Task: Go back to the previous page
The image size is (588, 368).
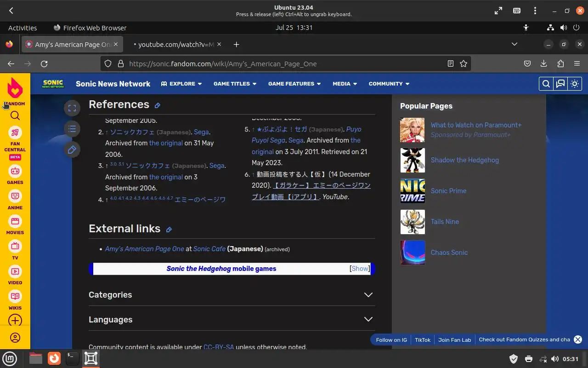Action: (11, 64)
